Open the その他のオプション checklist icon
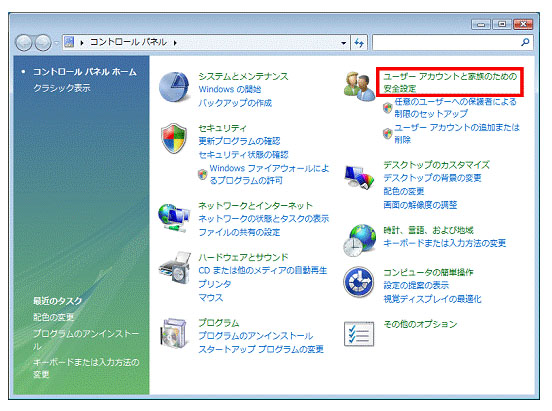This screenshot has height=411, width=552. click(x=359, y=334)
